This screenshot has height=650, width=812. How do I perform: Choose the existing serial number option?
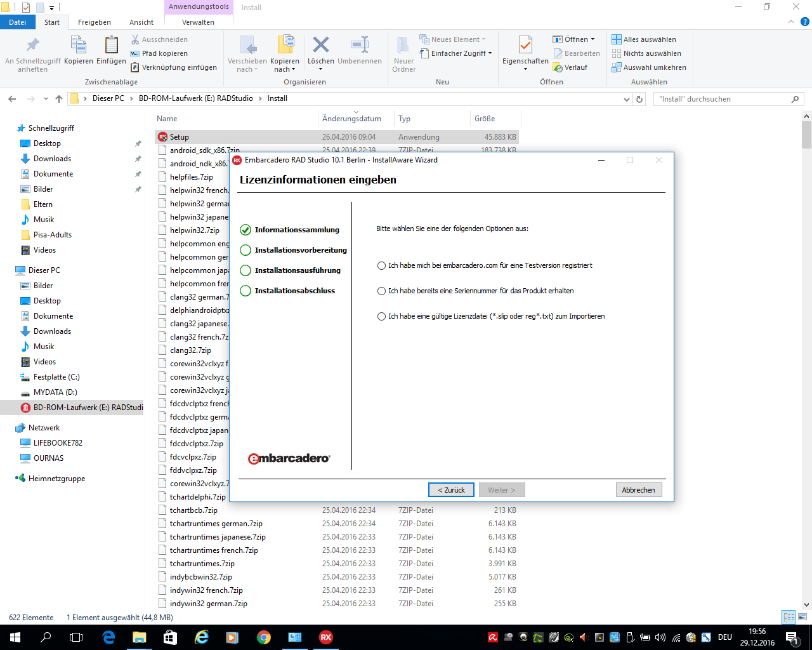(x=476, y=291)
